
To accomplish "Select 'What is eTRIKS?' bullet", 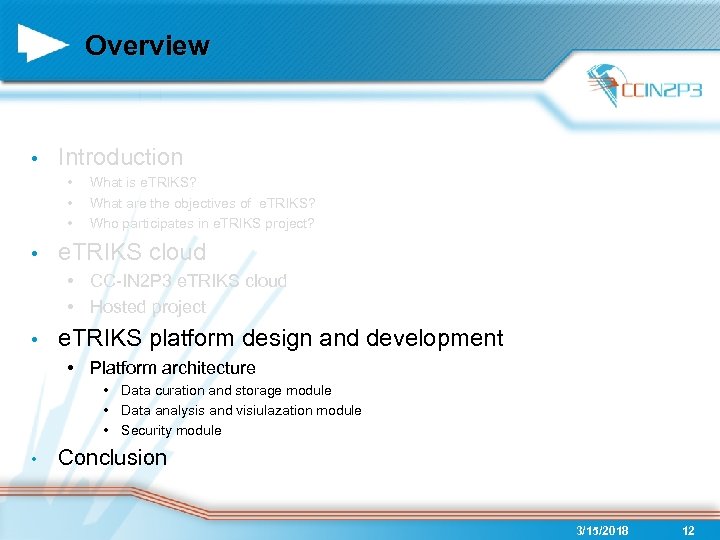I will 143,182.
